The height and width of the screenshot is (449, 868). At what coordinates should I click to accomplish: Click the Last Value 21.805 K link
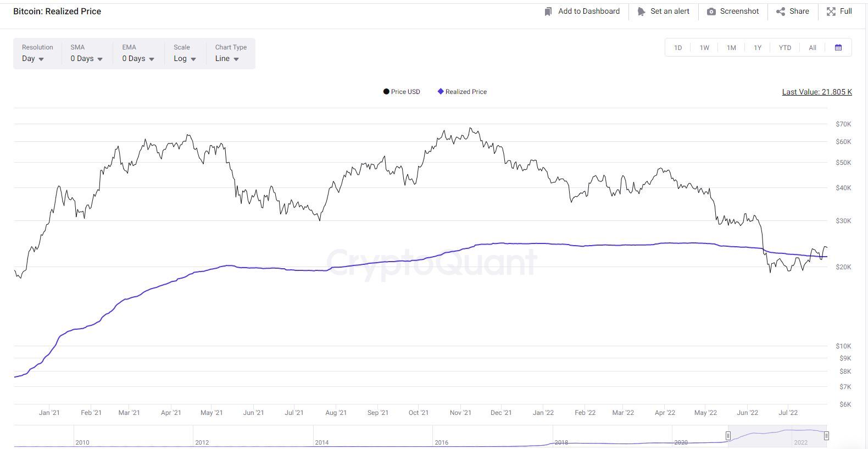click(816, 92)
